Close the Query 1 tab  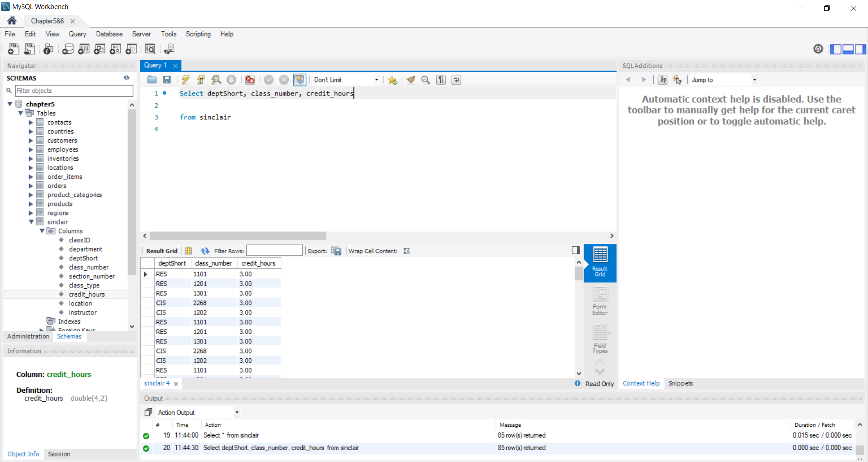click(175, 66)
